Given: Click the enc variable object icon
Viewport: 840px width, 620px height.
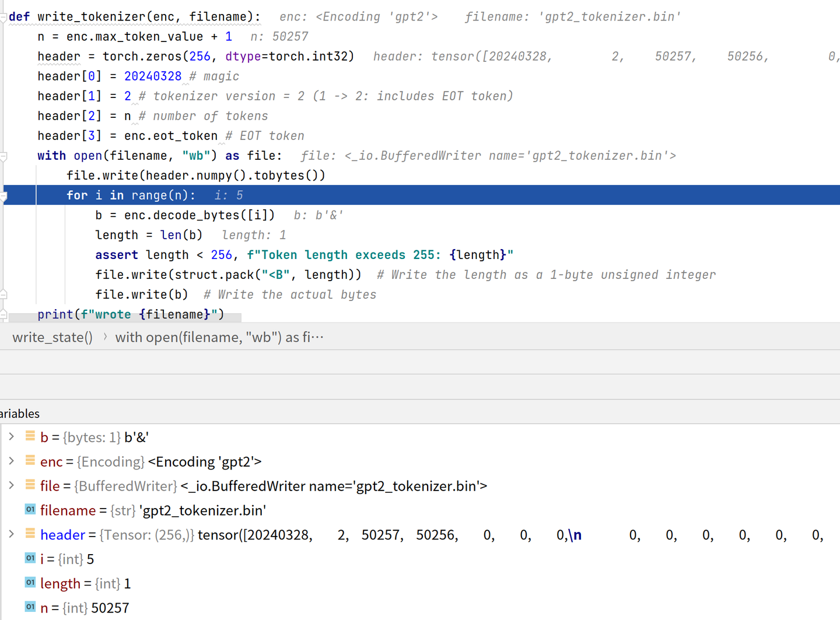Looking at the screenshot, I should tap(30, 461).
